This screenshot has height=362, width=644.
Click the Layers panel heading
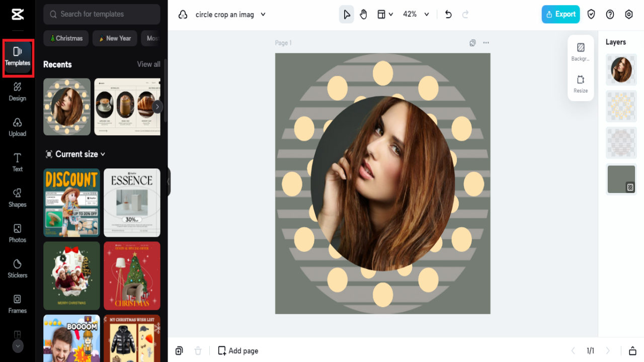pos(616,42)
